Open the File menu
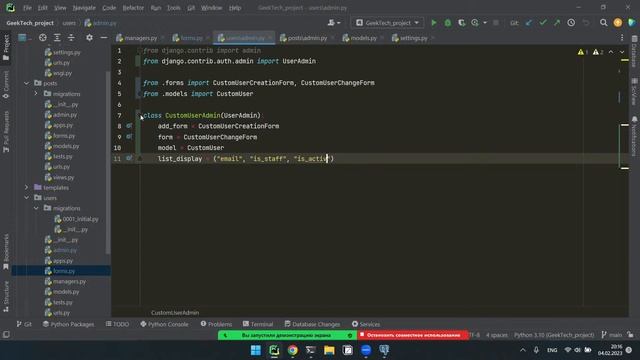The width and height of the screenshot is (640, 360). tap(27, 8)
